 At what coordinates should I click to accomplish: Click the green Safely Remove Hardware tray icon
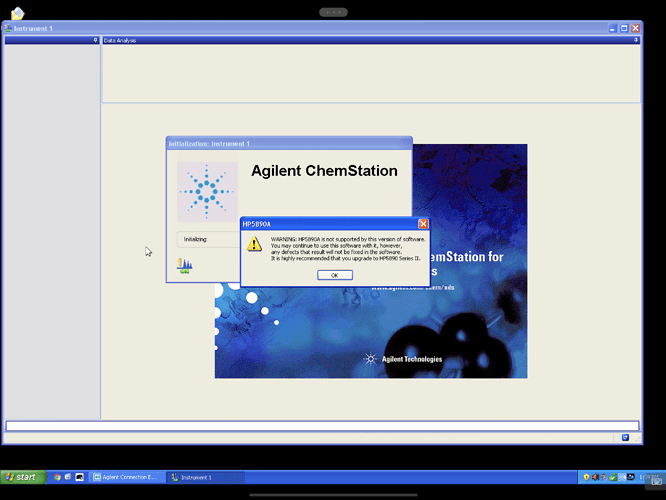click(x=613, y=477)
